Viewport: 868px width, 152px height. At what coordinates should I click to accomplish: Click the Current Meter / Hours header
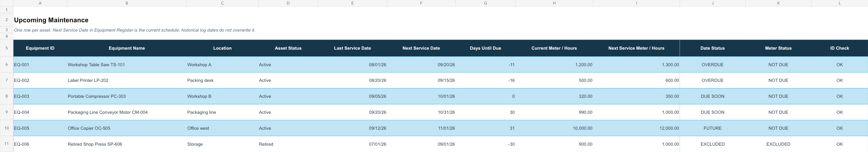click(554, 48)
